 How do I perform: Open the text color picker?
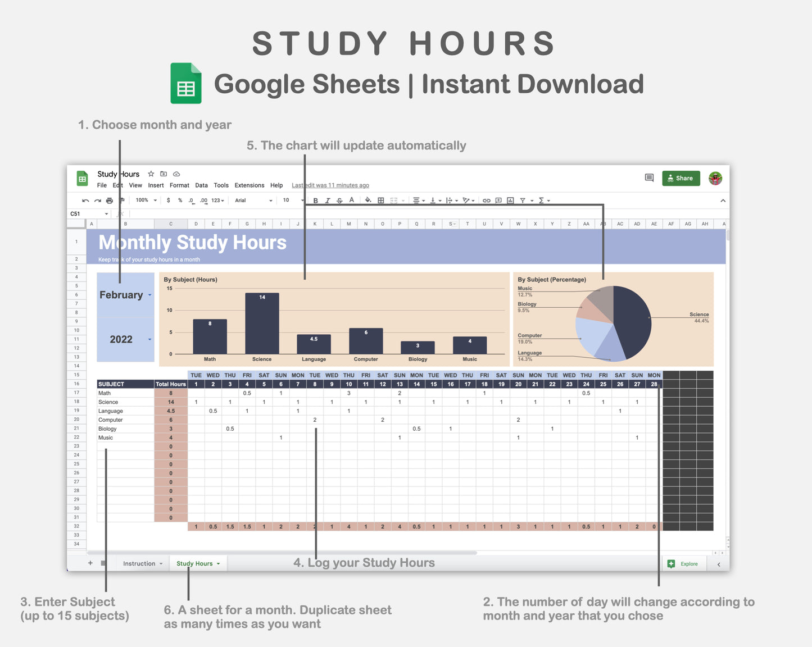351,201
